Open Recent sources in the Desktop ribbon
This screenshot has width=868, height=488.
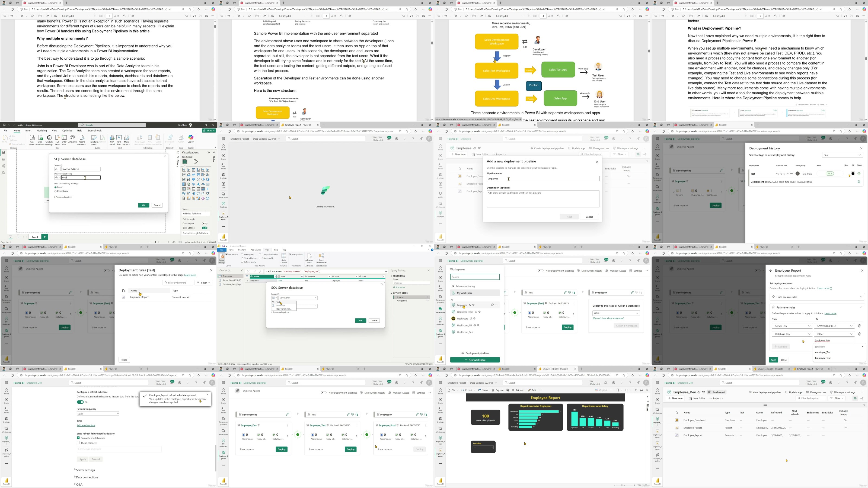click(x=82, y=140)
